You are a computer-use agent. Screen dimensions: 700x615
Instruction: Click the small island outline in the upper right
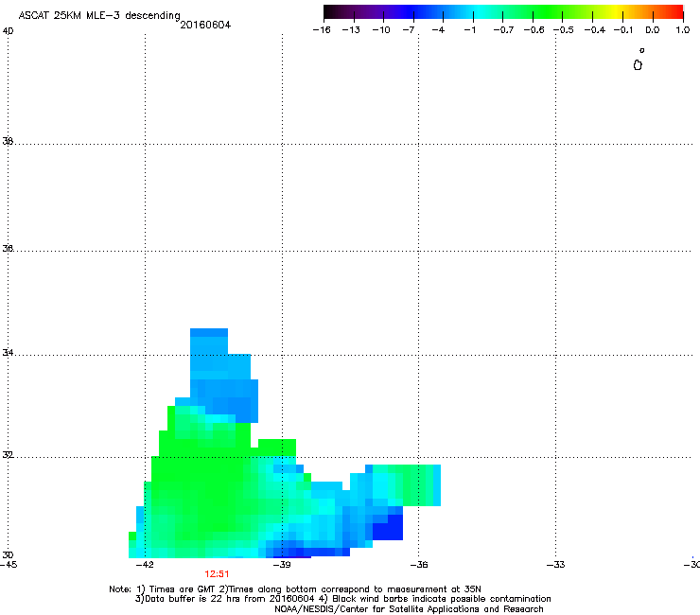[638, 65]
